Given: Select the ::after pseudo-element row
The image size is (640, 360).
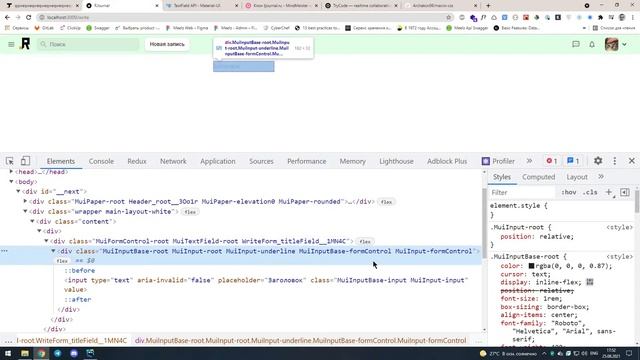Looking at the screenshot, I should click(78, 299).
